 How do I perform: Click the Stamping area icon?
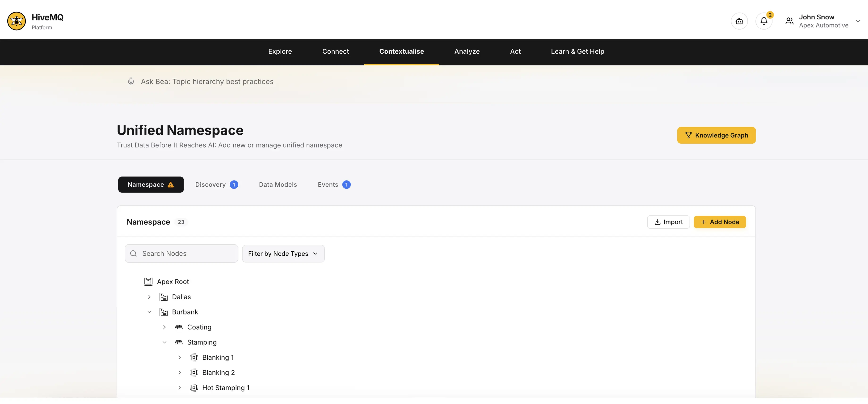pos(179,342)
